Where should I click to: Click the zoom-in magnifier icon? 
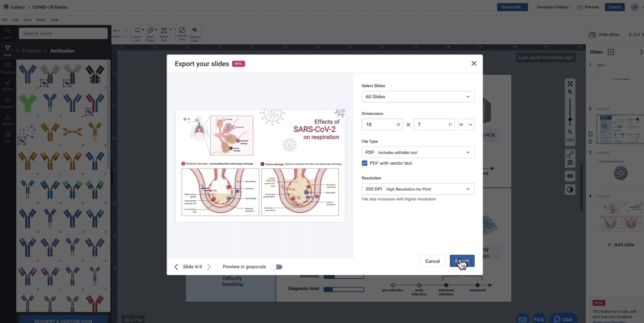[570, 92]
